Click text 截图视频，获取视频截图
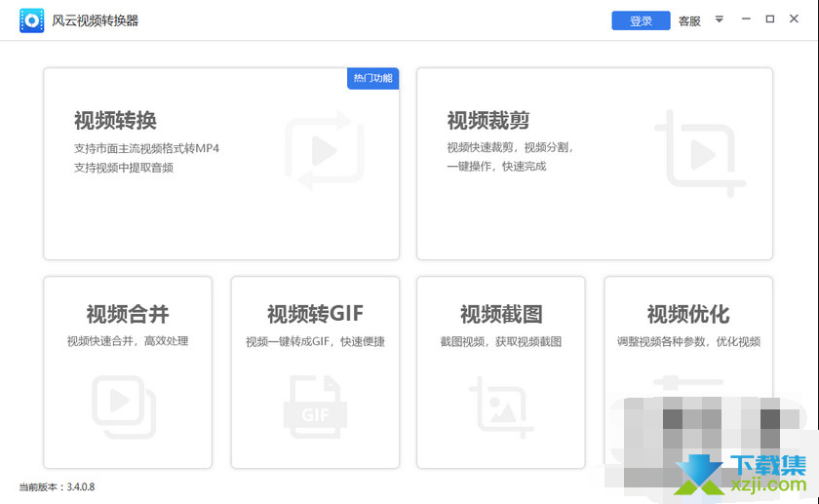The image size is (819, 504). pos(501,341)
